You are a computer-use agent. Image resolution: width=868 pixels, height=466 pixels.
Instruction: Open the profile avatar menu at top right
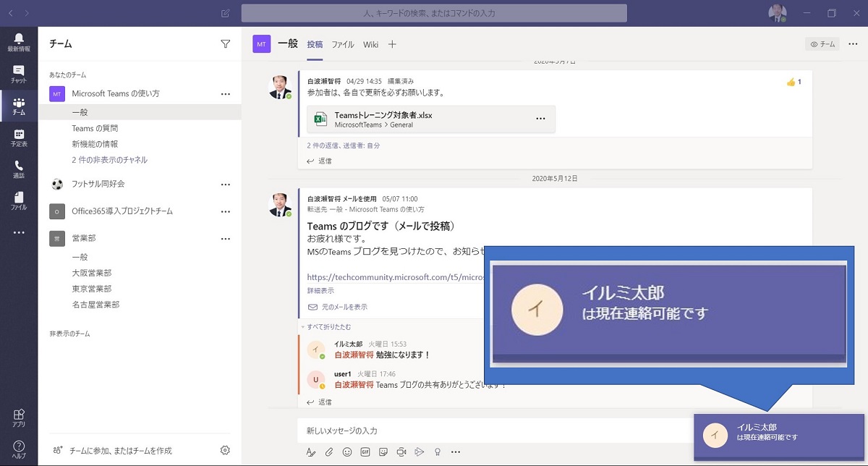[778, 13]
